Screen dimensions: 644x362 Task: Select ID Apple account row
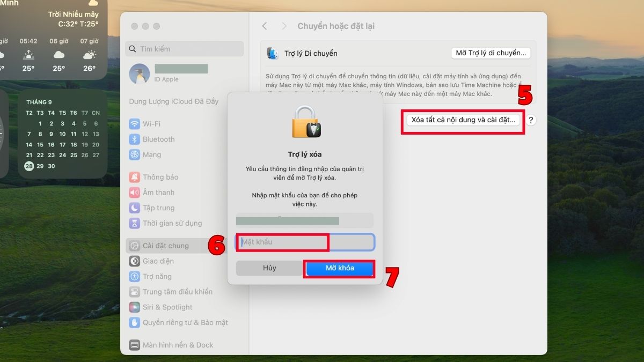[185, 73]
